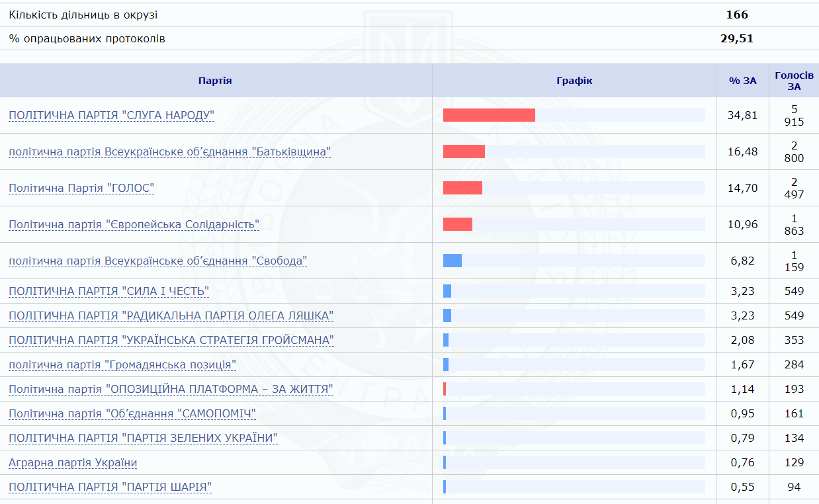
Task: Click the "Графік" column header
Action: 574,81
